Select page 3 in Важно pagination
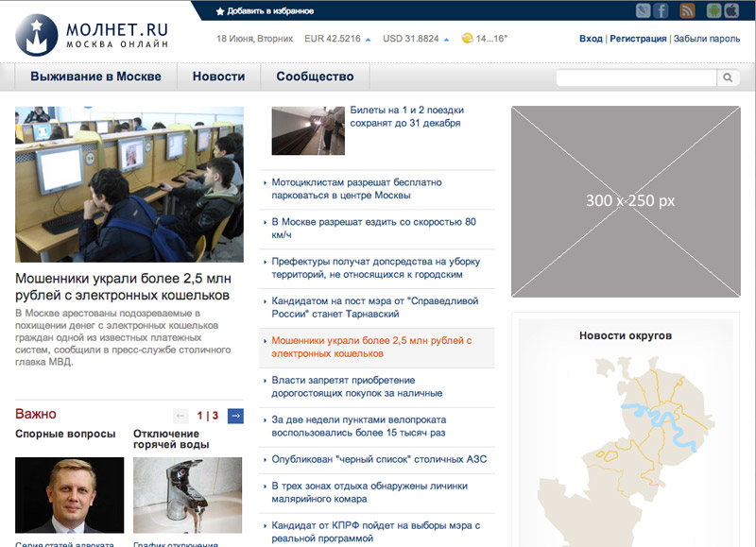 (215, 416)
